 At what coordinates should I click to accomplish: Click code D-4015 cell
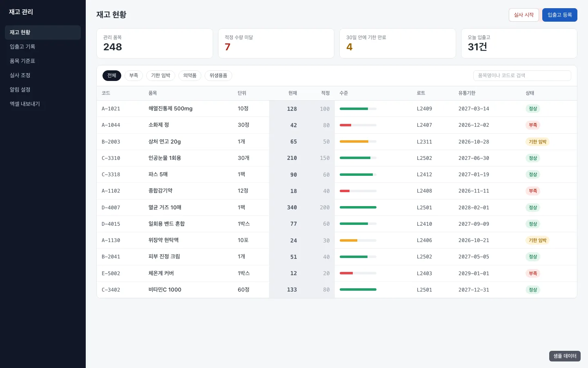click(111, 224)
